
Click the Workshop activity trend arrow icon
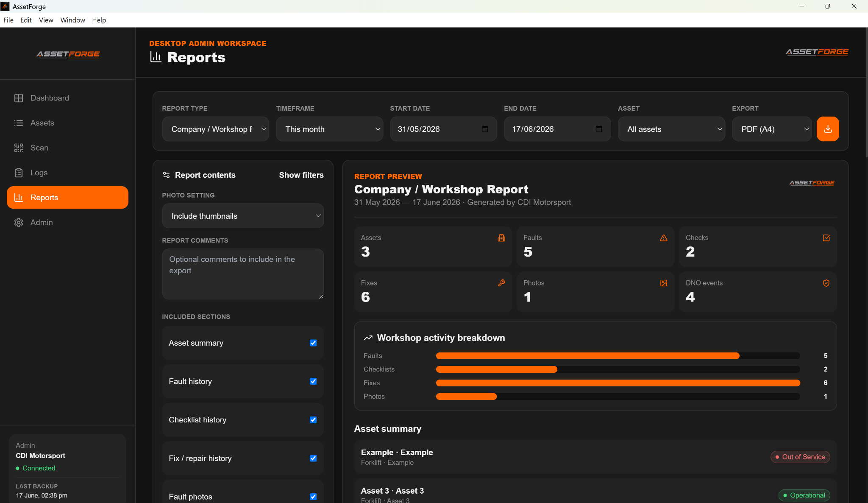(x=368, y=338)
